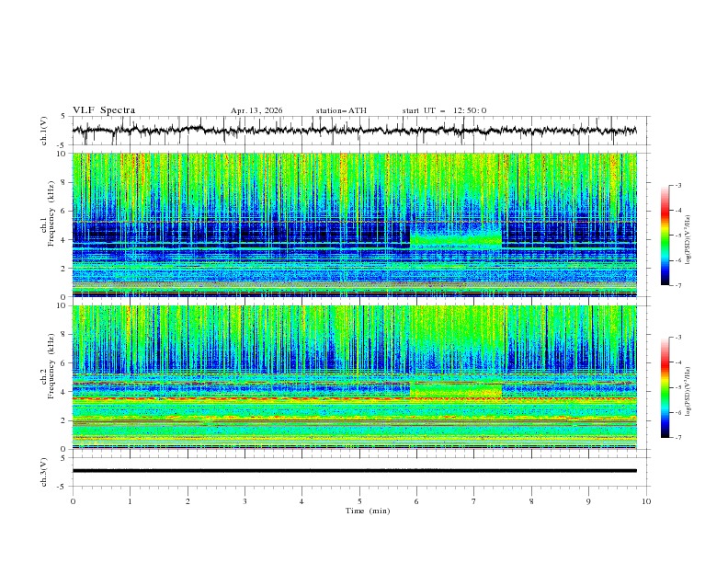The height and width of the screenshot is (563, 728).
Task: Click time axis tick label '7'
Action: pyautogui.click(x=474, y=501)
